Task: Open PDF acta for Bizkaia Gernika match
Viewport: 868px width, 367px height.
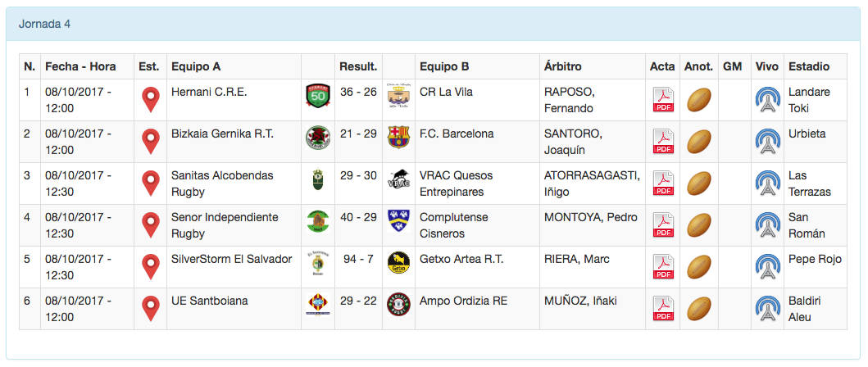Action: pos(662,142)
